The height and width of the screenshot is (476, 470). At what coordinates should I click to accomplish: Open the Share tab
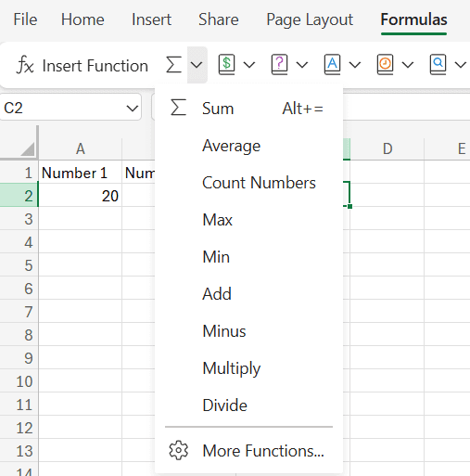click(219, 19)
